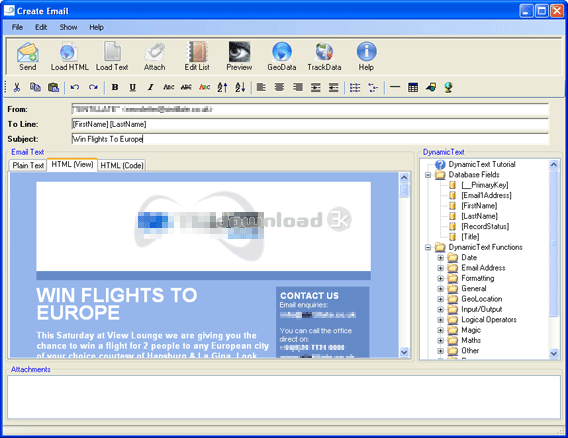The image size is (568, 438).
Task: Click the Cut scissors icon
Action: click(x=17, y=87)
